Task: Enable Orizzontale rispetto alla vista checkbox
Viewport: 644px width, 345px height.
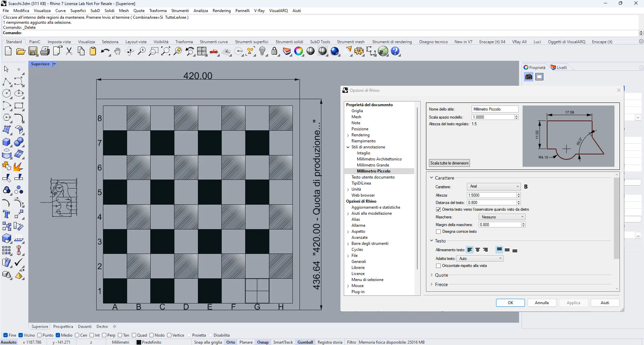Action: point(438,266)
